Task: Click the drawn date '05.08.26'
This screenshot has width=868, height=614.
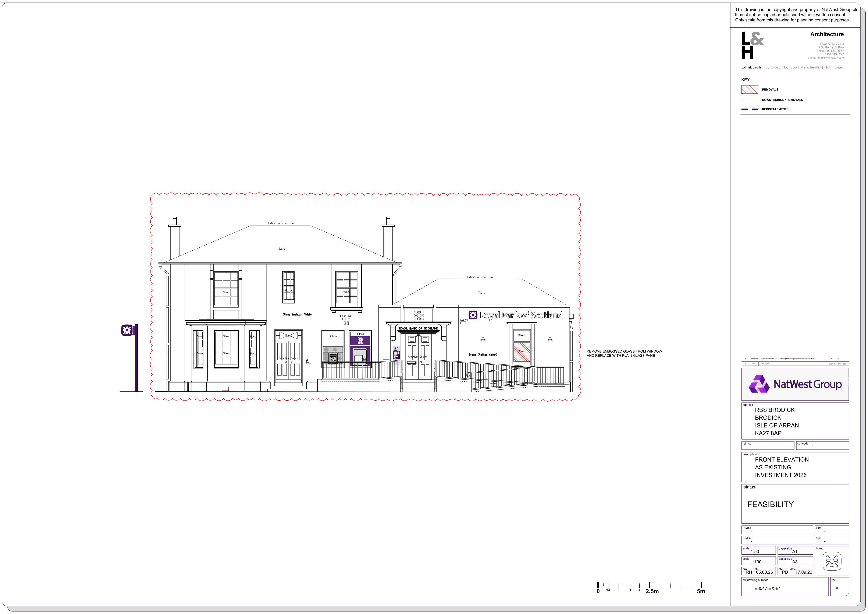Action: (764, 572)
